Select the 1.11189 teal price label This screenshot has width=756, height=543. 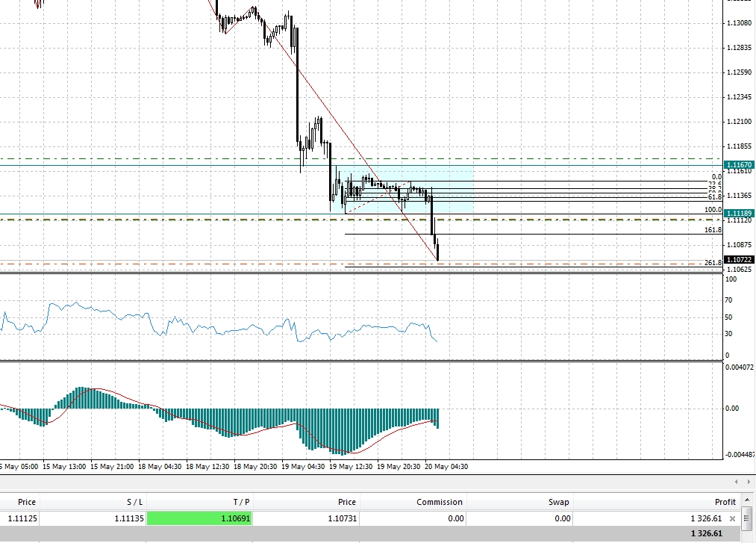pos(739,214)
